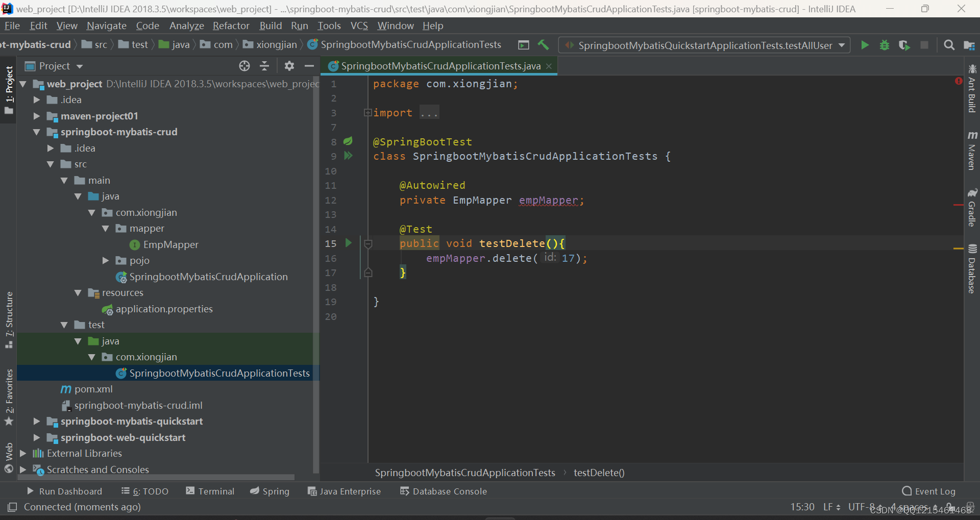Image resolution: width=980 pixels, height=520 pixels.
Task: Hide the Project tool window
Action: (x=309, y=65)
